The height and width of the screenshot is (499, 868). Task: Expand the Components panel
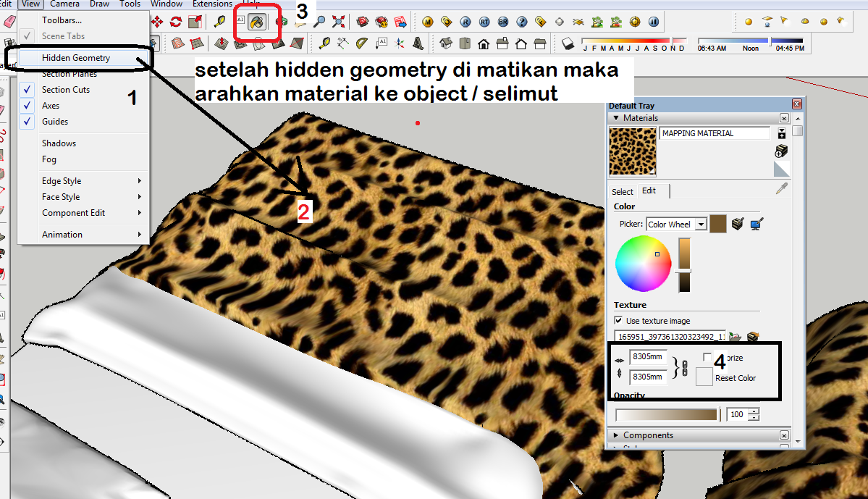617,435
